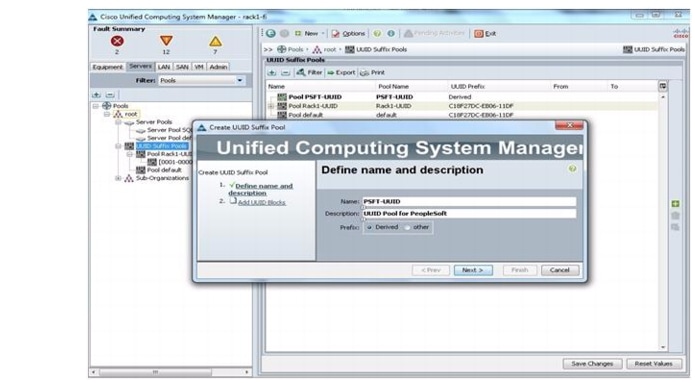Viewport: 695px width, 383px height.
Task: Click Exit in the toolbar
Action: point(485,33)
